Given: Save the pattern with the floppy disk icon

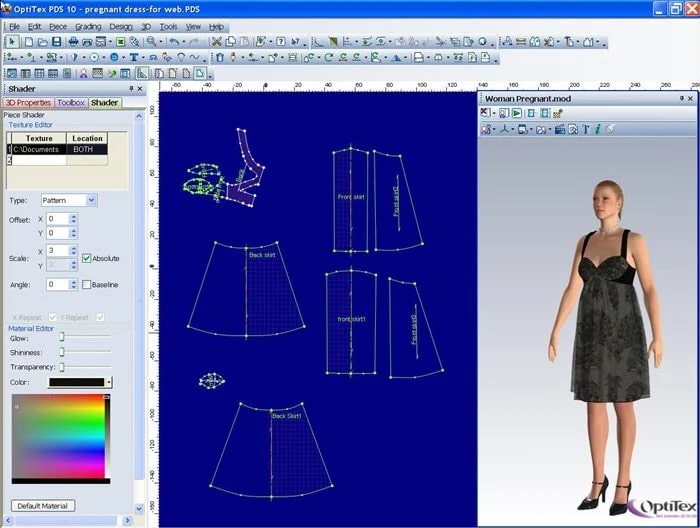Looking at the screenshot, I should 56,42.
